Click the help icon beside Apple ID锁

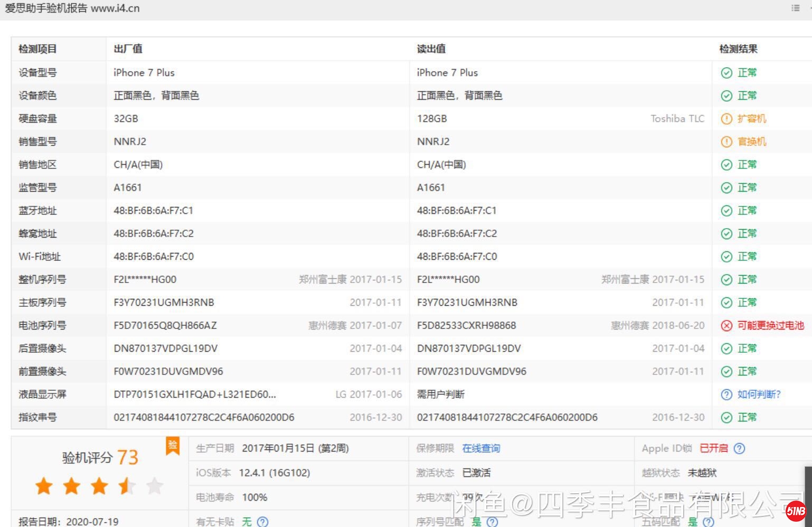tap(740, 448)
